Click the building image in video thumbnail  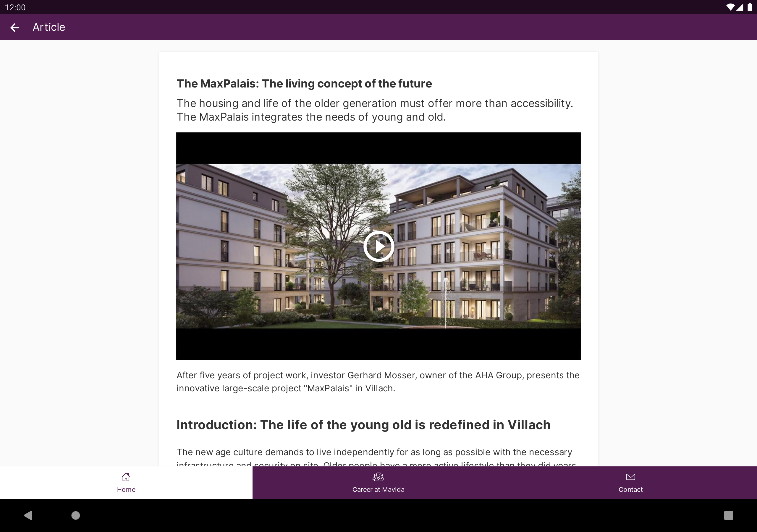coord(378,246)
